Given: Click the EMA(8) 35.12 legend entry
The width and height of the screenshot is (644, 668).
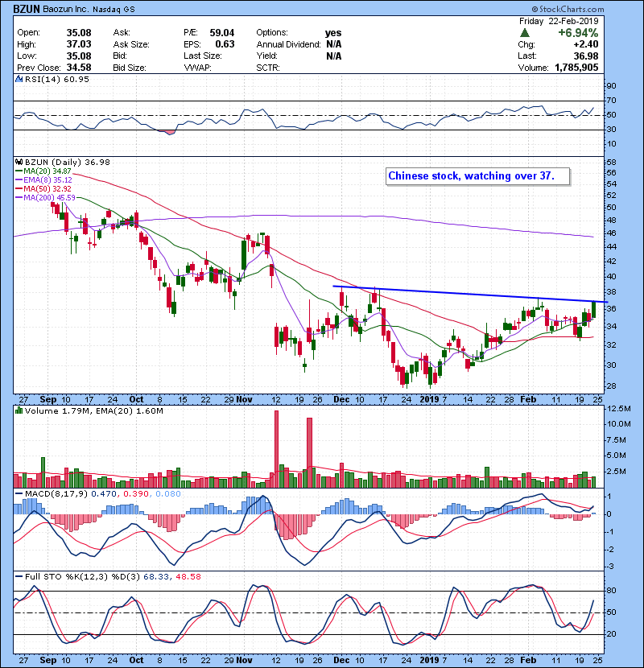Looking at the screenshot, I should coord(47,180).
